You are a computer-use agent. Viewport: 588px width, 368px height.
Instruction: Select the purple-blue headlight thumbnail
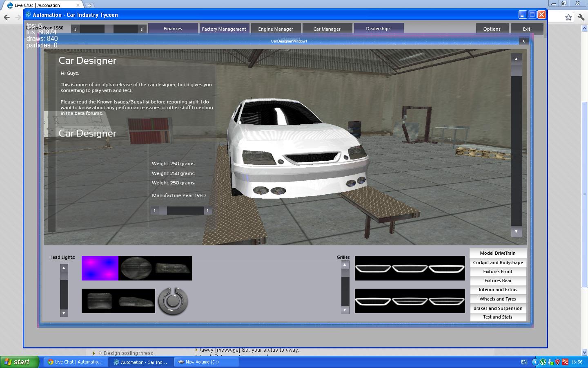pos(100,268)
